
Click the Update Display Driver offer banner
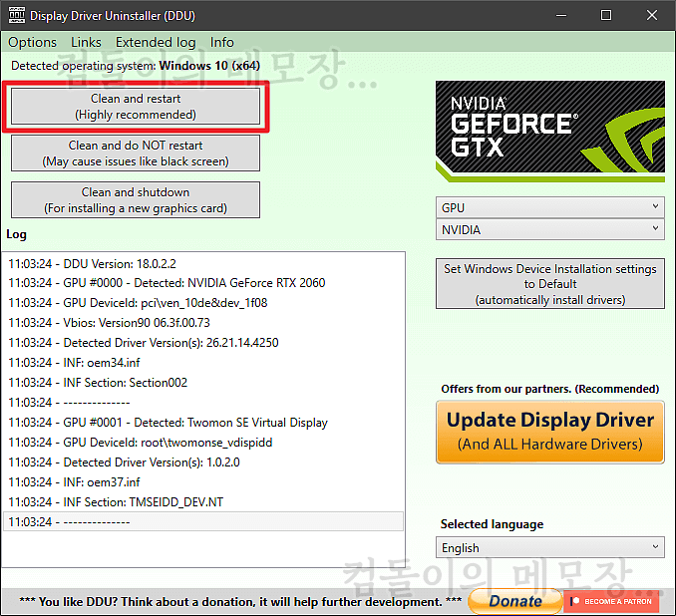click(550, 432)
